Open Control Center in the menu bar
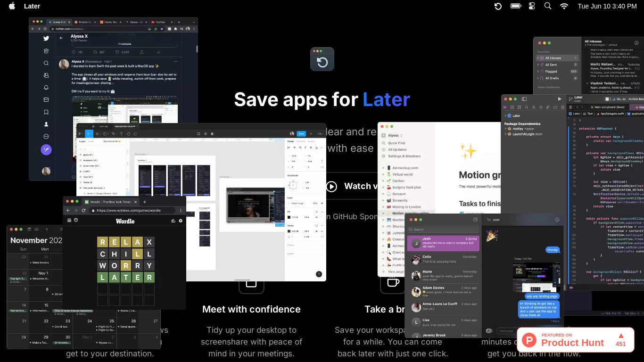This screenshot has height=362, width=644. pyautogui.click(x=532, y=6)
